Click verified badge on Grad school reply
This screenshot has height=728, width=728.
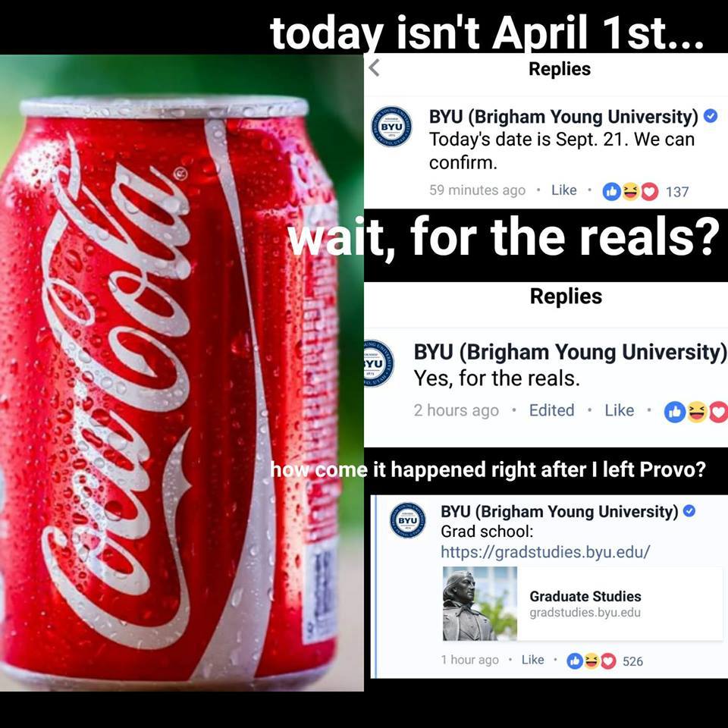pyautogui.click(x=689, y=510)
